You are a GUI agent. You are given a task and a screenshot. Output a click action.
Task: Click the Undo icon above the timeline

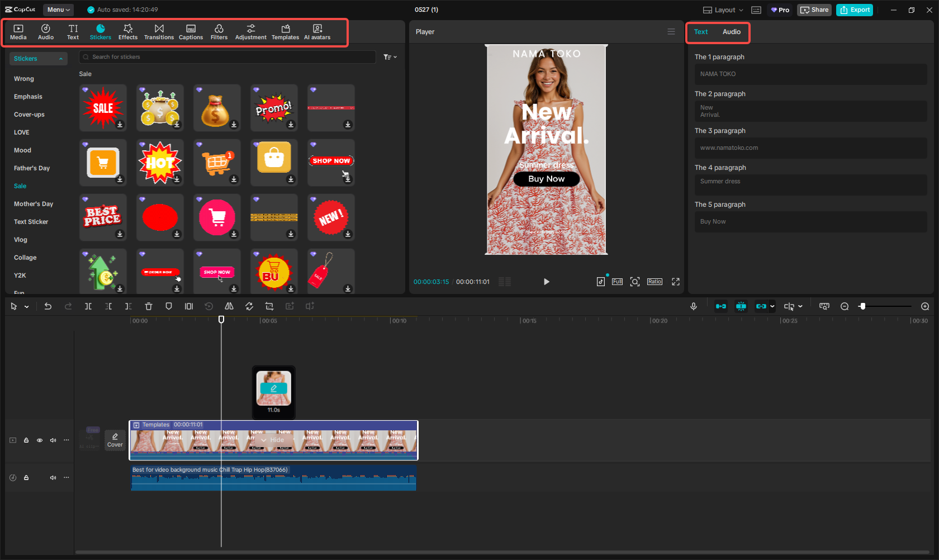(x=48, y=306)
